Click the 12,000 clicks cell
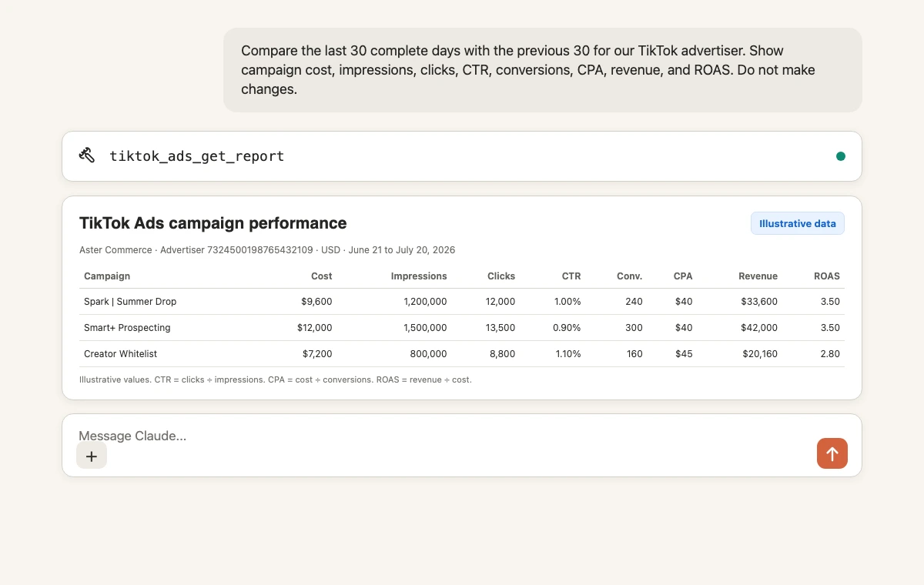Viewport: 924px width, 585px height. (x=500, y=302)
